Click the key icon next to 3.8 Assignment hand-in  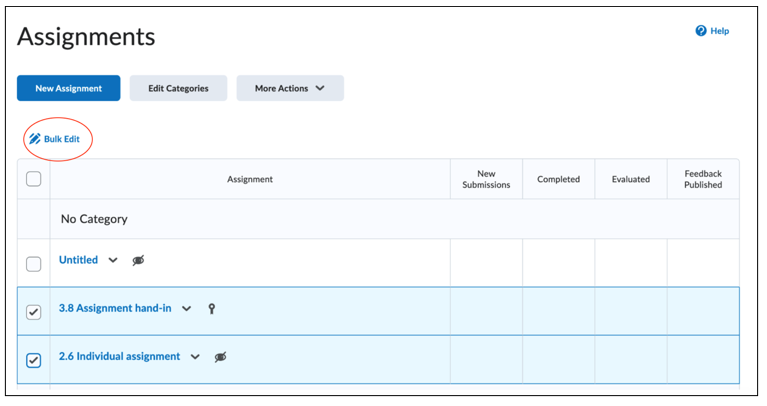[x=211, y=309]
